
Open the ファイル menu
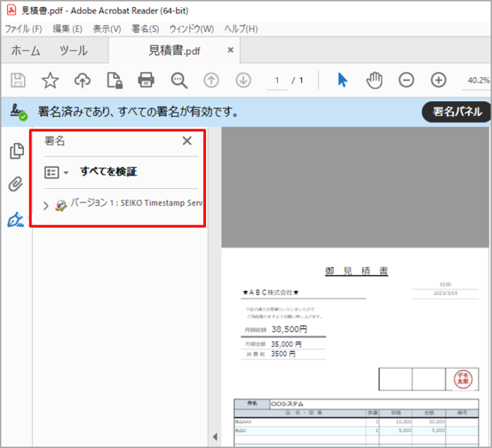click(x=23, y=29)
